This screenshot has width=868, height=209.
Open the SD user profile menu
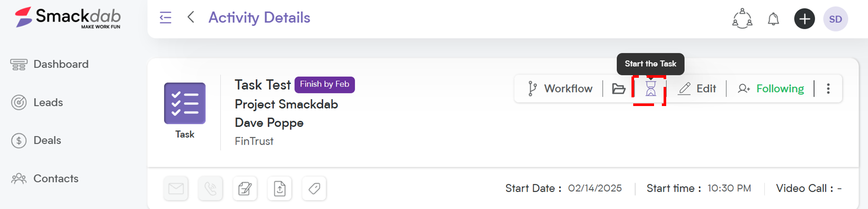(835, 19)
